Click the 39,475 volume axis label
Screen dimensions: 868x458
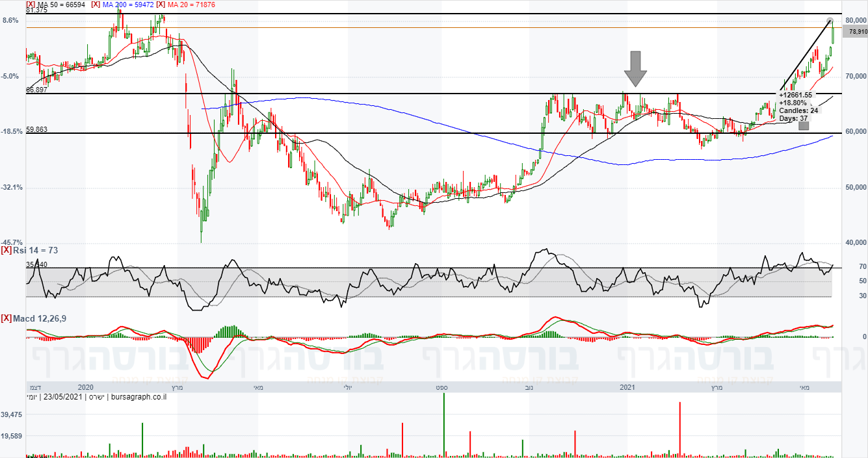12,414
